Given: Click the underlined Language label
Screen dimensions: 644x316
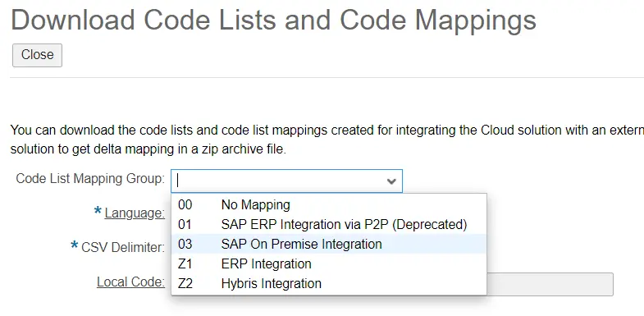Looking at the screenshot, I should [135, 213].
